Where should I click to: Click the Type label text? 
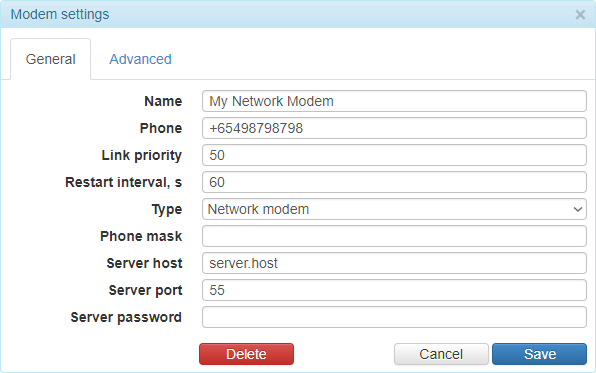(x=167, y=210)
